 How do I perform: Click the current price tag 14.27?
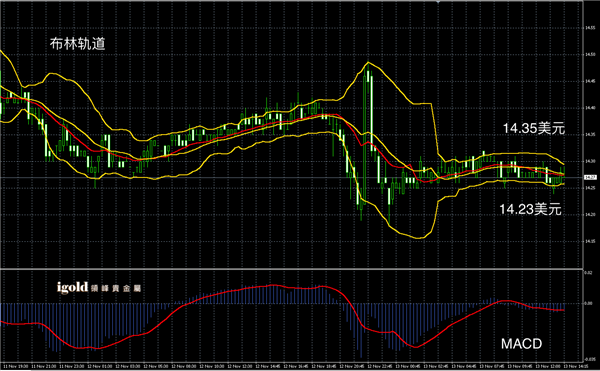(x=590, y=177)
